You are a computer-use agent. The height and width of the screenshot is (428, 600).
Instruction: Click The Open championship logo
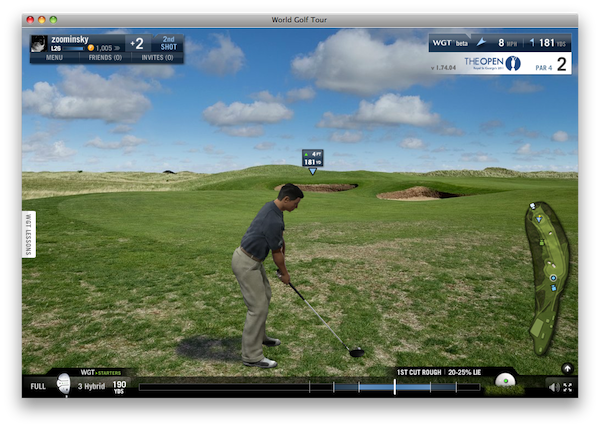coord(492,63)
